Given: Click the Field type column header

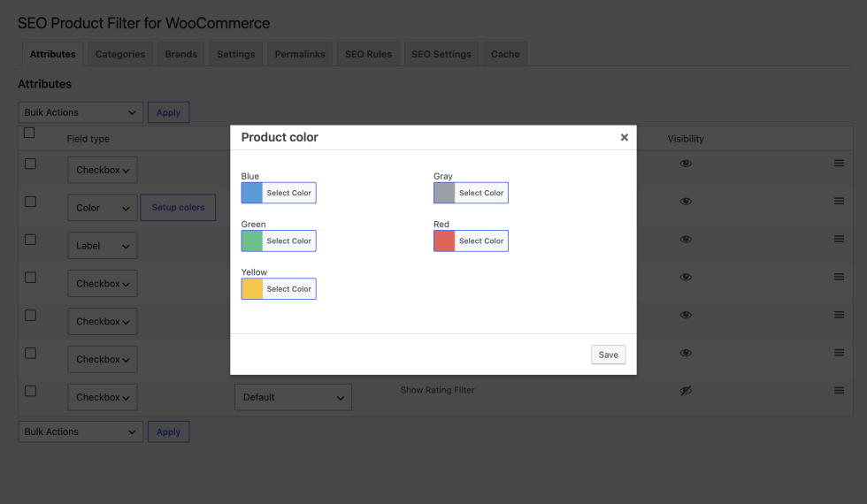Looking at the screenshot, I should coord(88,139).
